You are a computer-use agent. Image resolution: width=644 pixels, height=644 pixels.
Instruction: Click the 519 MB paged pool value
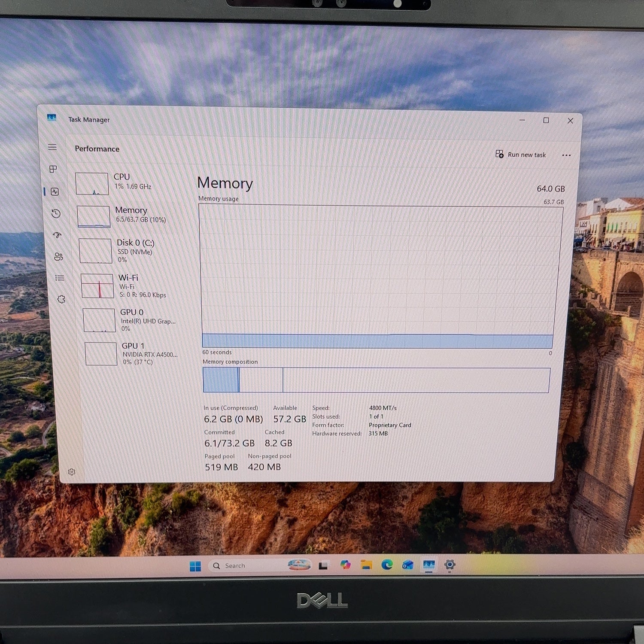point(221,467)
